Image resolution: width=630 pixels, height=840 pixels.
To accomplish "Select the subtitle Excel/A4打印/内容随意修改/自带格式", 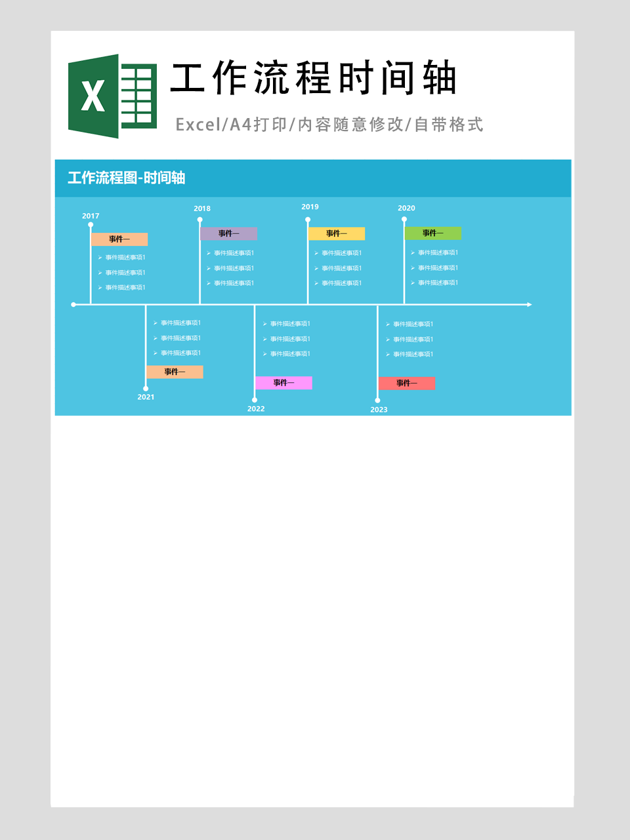I will click(x=329, y=125).
